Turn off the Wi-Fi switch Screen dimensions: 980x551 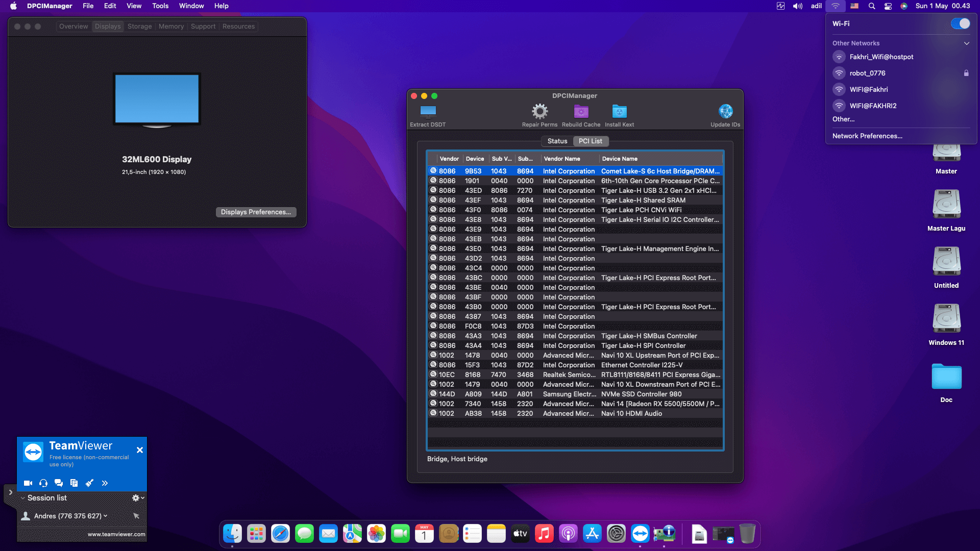960,23
